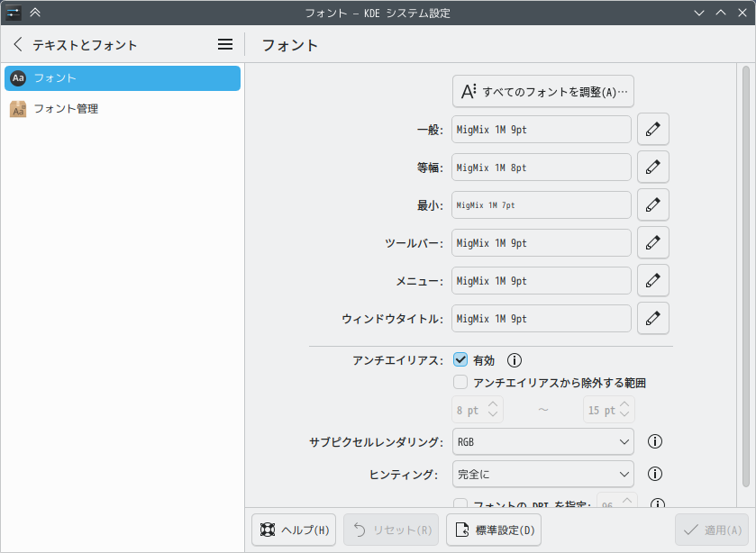
Task: Open font chooser for ツールバー
Action: coord(653,243)
